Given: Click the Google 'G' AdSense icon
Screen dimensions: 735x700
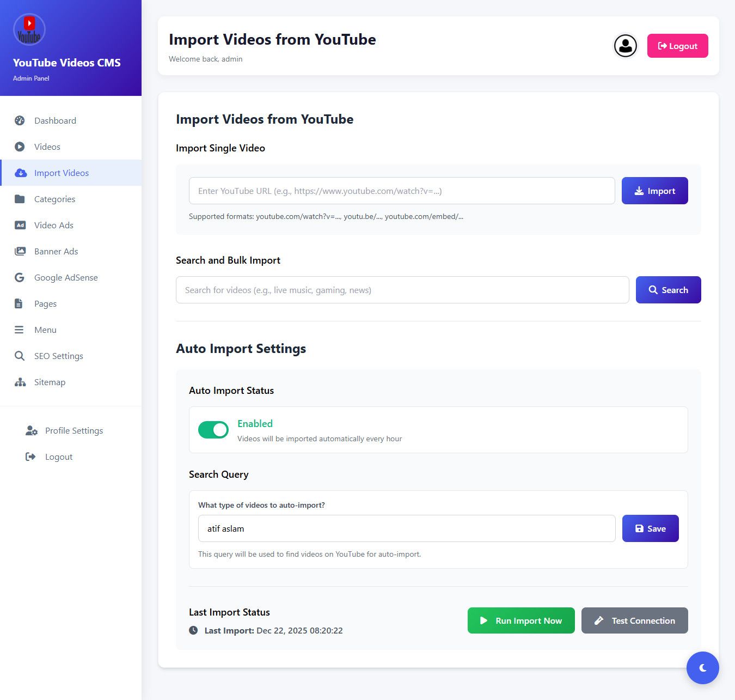Looking at the screenshot, I should point(20,277).
